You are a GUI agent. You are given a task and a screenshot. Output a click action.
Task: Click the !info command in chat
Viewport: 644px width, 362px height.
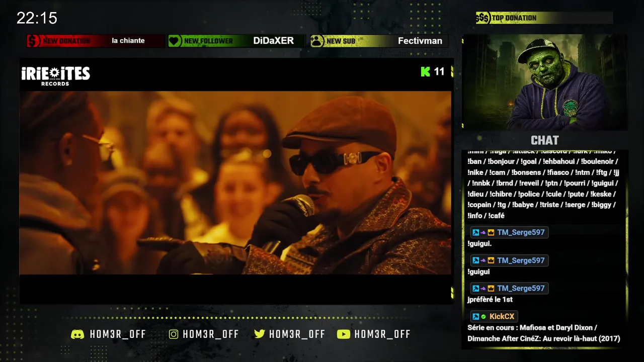475,216
